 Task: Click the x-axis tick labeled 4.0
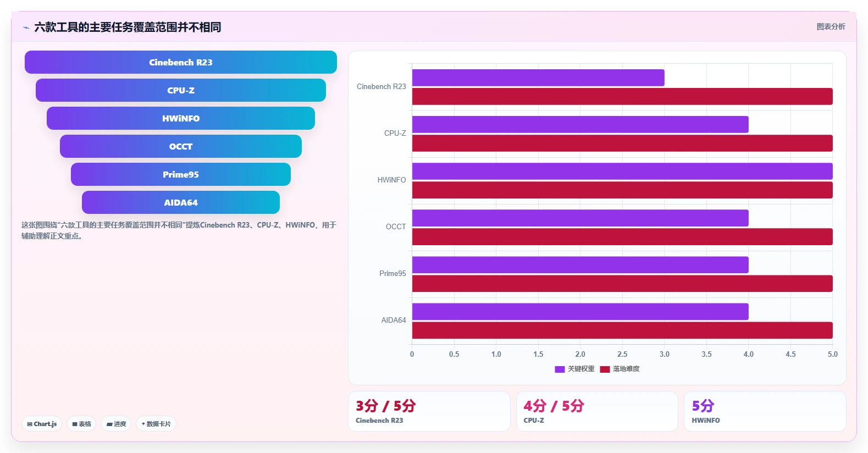(749, 354)
